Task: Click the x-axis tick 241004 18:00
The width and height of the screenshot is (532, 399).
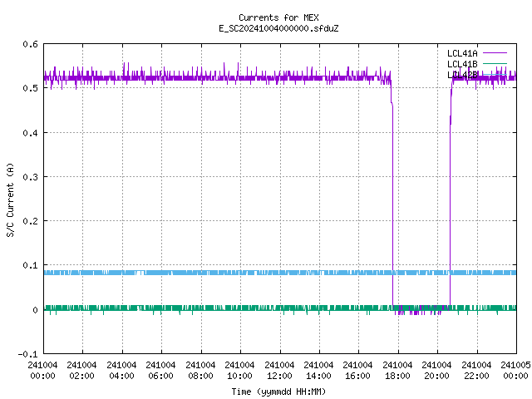Action: point(397,371)
